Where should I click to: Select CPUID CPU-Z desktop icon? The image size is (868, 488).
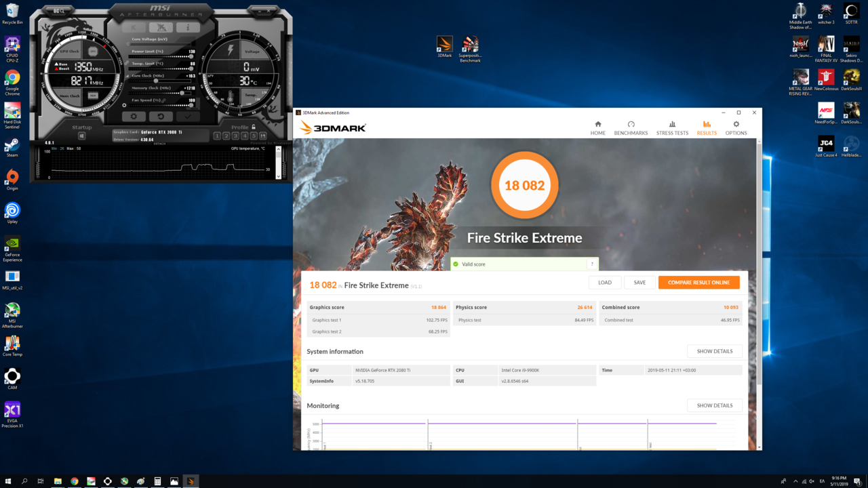(x=12, y=49)
